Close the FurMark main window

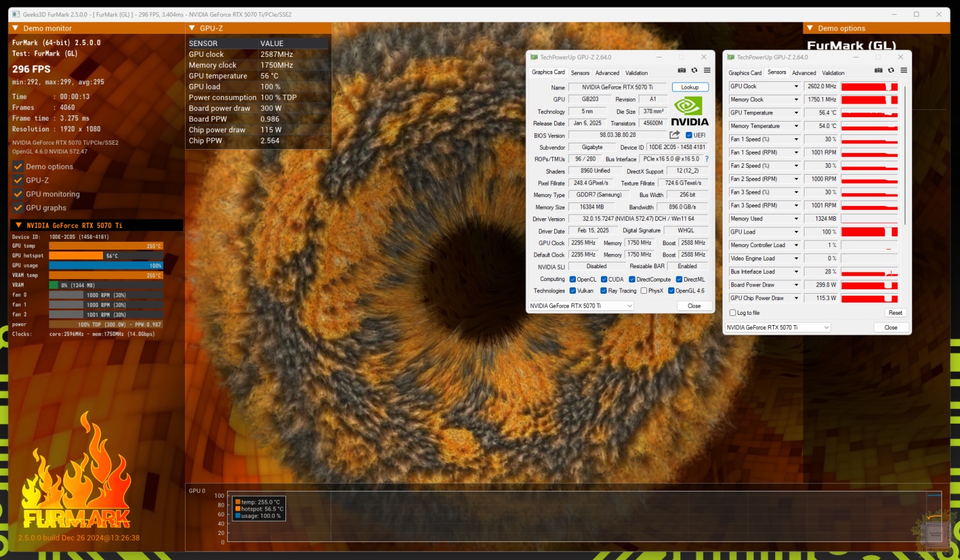pyautogui.click(x=939, y=14)
